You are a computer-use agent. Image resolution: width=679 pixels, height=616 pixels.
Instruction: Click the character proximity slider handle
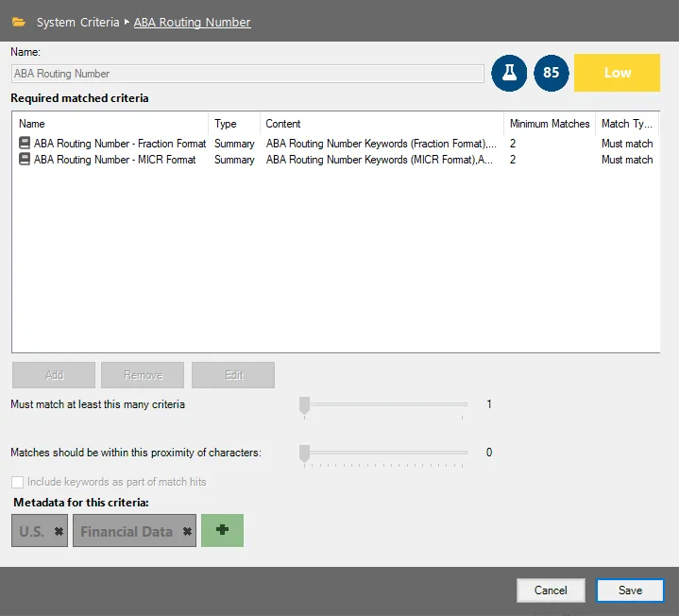[x=304, y=453]
